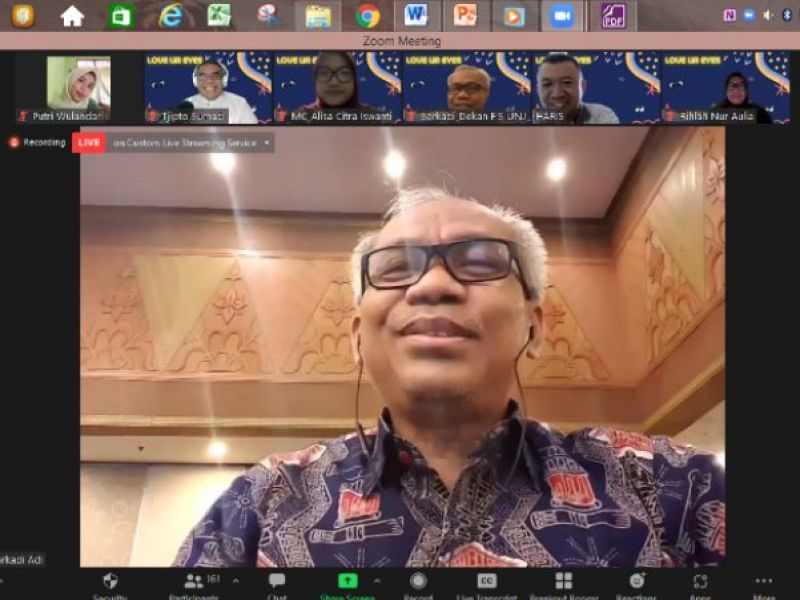800x600 pixels.
Task: Select MC_Alisa Citra Iswanti's video thumbnail
Action: [336, 88]
